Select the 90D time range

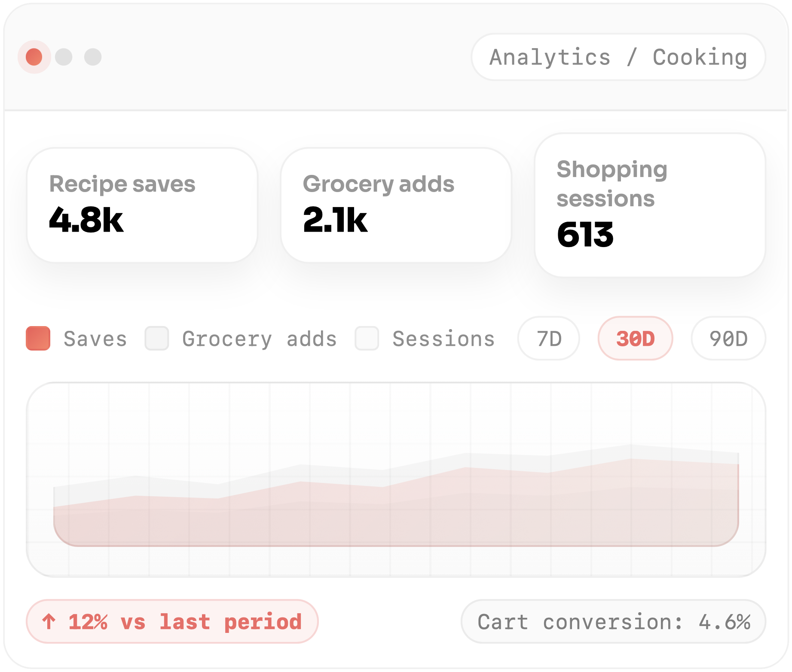728,339
